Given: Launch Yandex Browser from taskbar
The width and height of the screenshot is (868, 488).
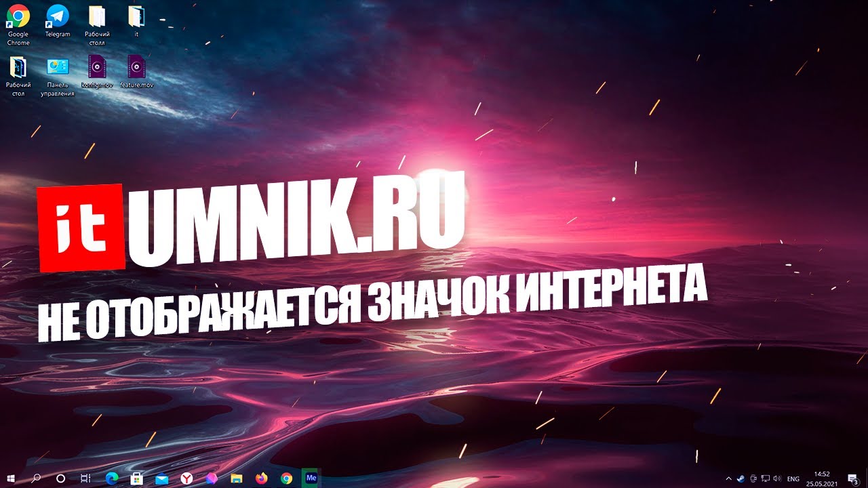Looking at the screenshot, I should point(186,478).
